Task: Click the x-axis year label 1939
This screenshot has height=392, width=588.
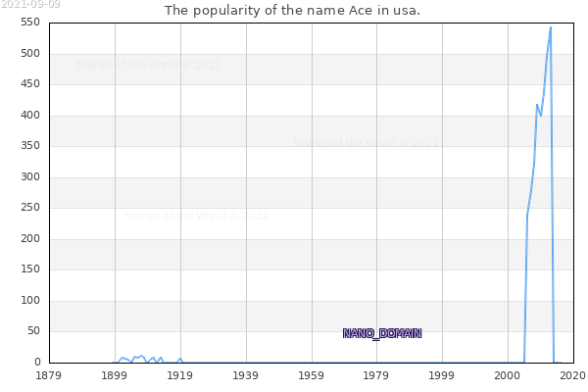Action: [245, 375]
